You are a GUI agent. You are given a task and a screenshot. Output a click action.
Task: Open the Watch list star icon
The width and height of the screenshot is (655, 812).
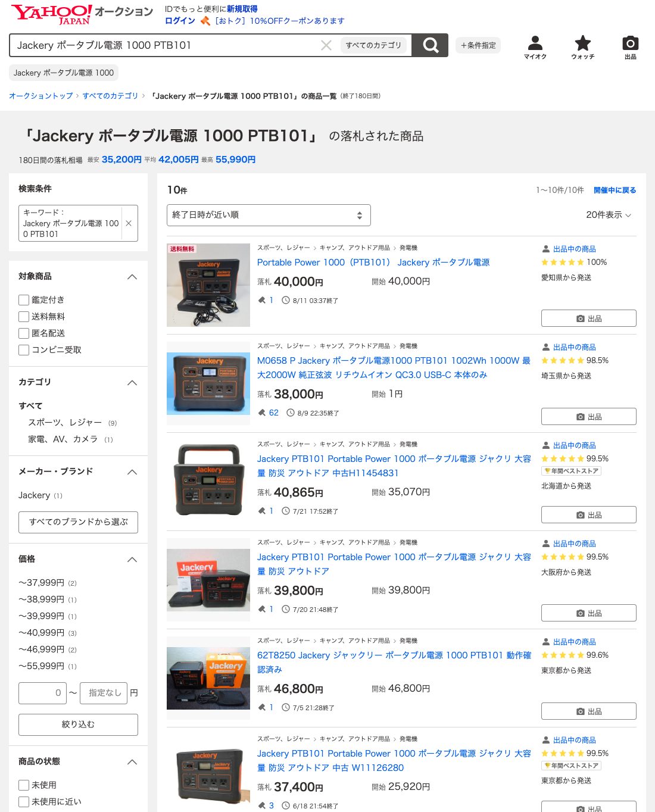click(583, 47)
